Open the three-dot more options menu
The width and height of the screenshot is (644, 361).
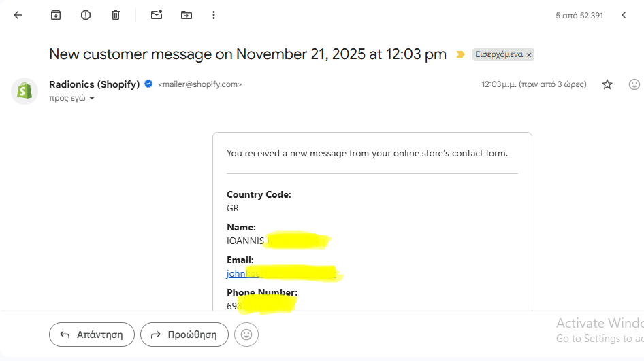pos(214,15)
